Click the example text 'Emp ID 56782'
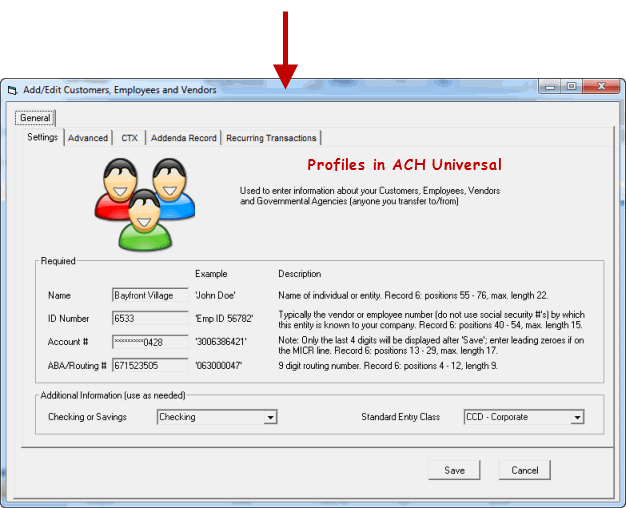Screen dimensions: 626x508 (224, 319)
